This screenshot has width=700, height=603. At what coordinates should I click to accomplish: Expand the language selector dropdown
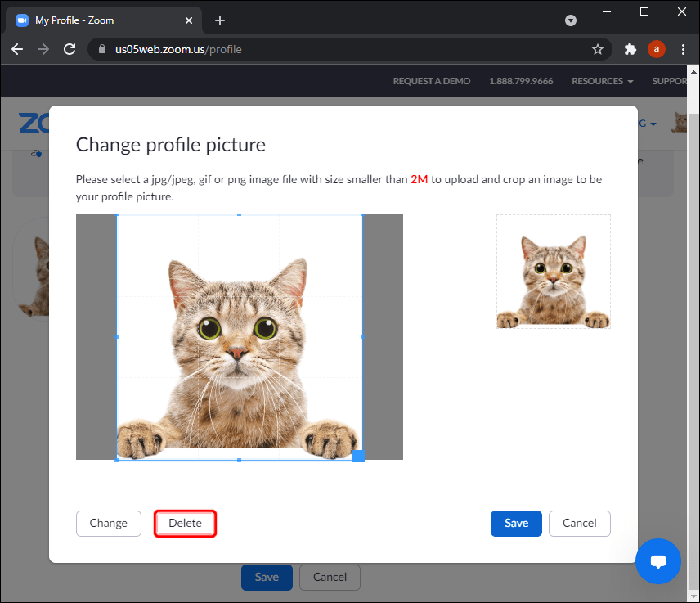(645, 123)
